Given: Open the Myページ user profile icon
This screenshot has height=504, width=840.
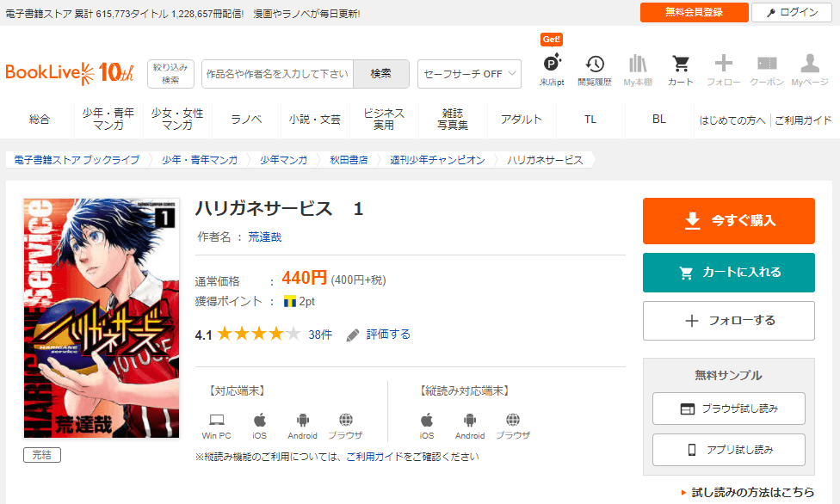Looking at the screenshot, I should pos(809,65).
